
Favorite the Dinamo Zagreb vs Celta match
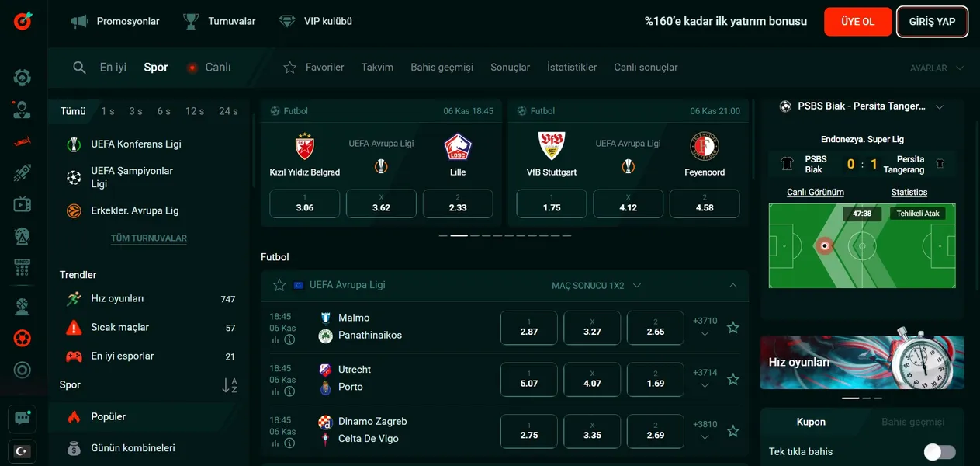pos(732,431)
